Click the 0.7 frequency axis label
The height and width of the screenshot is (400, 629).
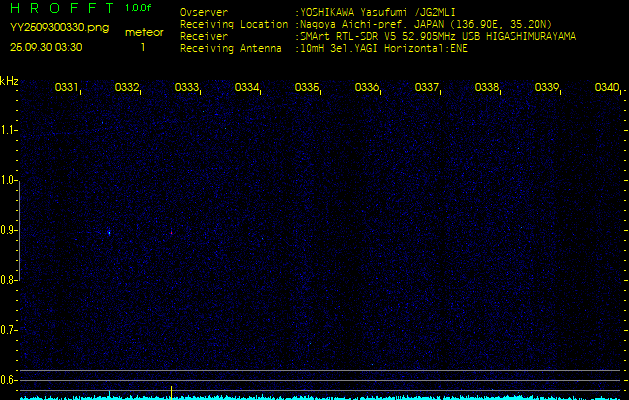click(9, 331)
